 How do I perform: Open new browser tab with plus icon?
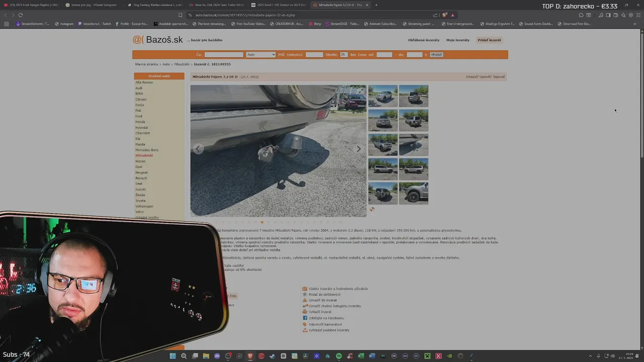(376, 5)
